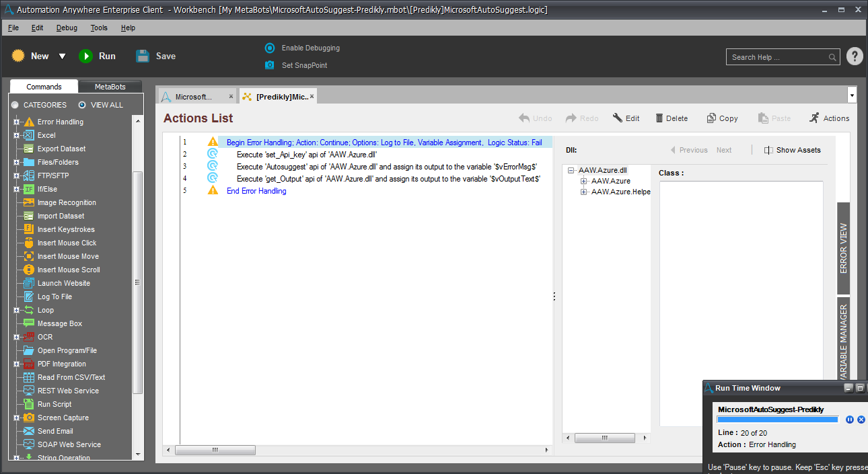Toggle Enable Debugging option
Viewport: 868px width, 474px height.
[302, 48]
